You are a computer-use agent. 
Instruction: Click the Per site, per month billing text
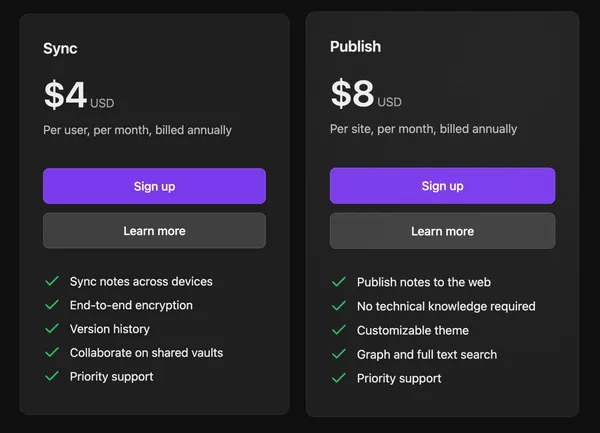coord(423,129)
